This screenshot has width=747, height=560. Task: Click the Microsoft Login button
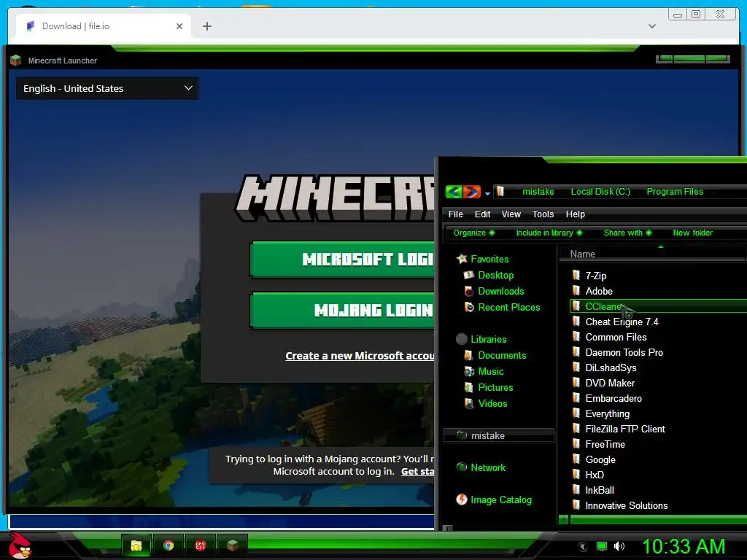342,260
